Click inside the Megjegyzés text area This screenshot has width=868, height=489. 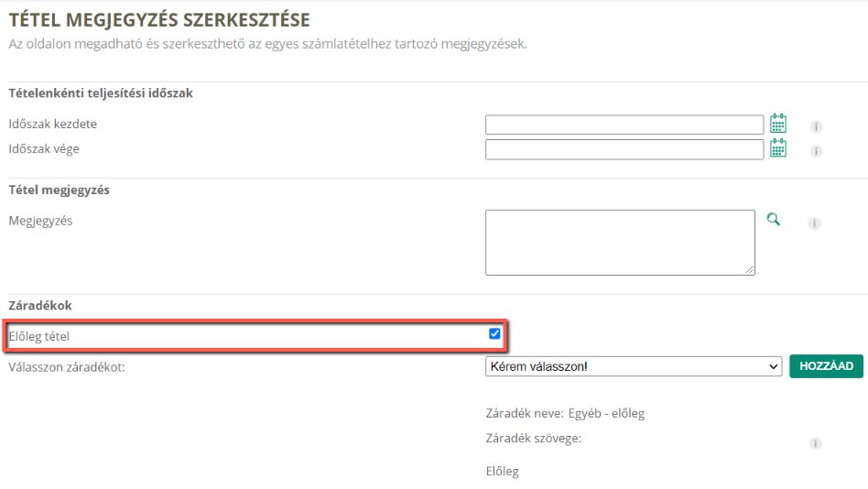tap(620, 242)
